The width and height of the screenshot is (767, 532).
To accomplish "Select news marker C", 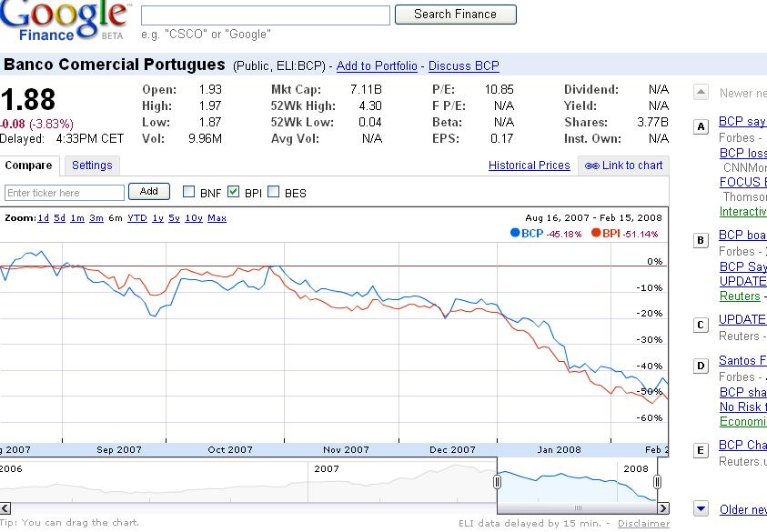I will (x=701, y=325).
